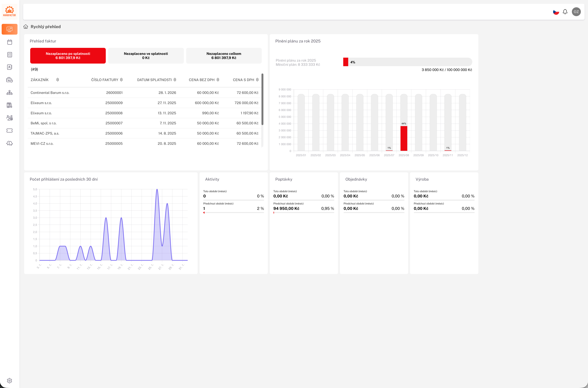Open the double bell alerts sidebar icon
The width and height of the screenshot is (588, 388).
[x=9, y=143]
